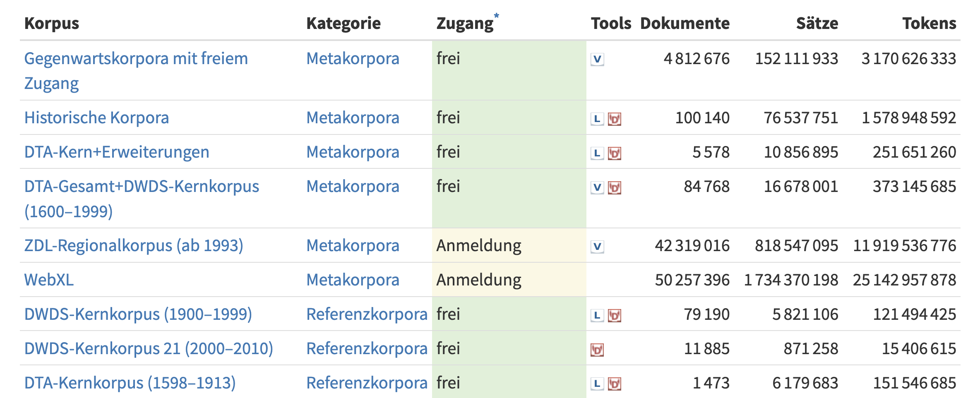
Task: Click the L tool icon for Historische Korpora
Action: click(597, 119)
